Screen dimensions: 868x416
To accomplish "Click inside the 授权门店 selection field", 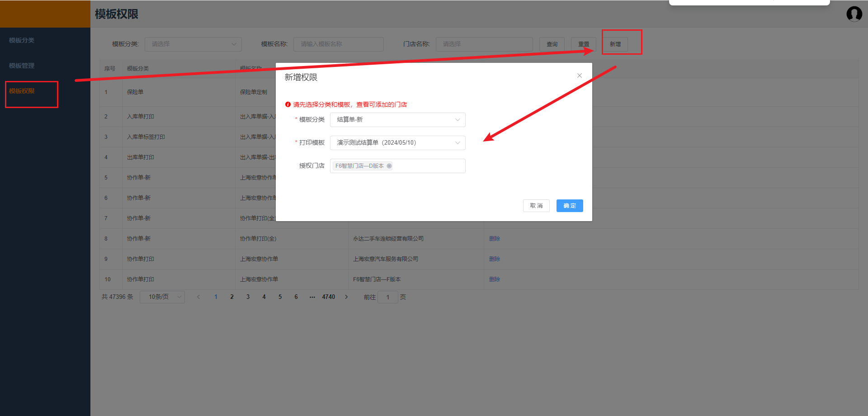I will click(398, 166).
